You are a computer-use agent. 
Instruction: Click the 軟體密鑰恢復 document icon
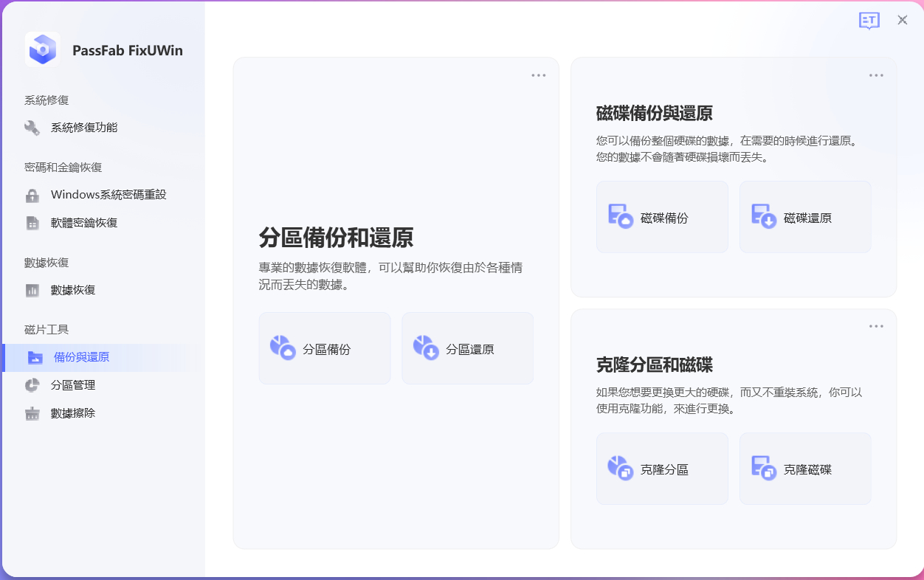[x=32, y=223]
